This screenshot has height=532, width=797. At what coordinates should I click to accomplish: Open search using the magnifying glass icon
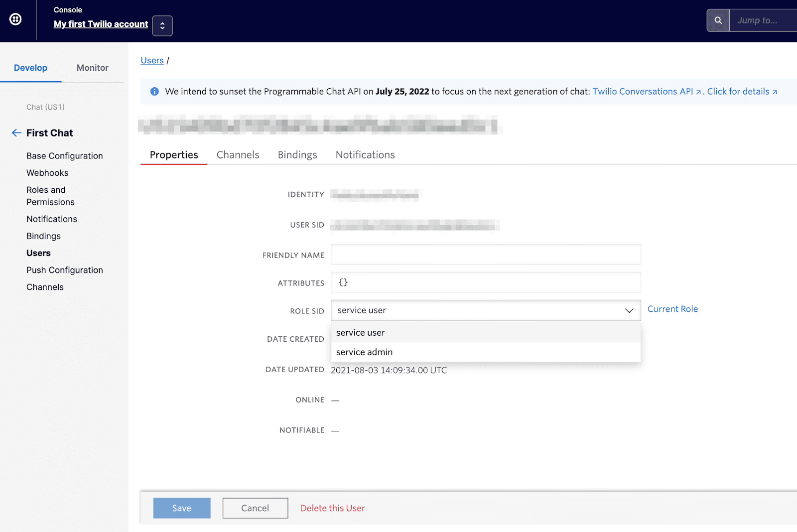click(717, 20)
